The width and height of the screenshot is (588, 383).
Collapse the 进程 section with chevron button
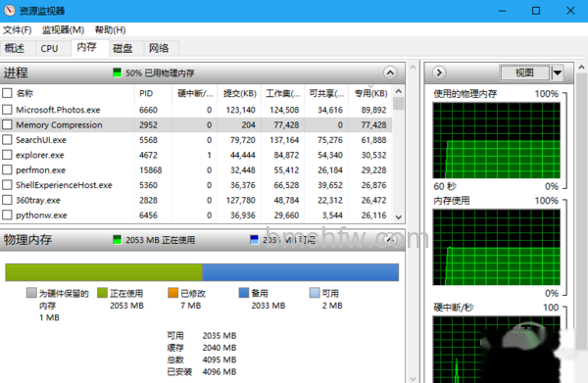pyautogui.click(x=390, y=72)
